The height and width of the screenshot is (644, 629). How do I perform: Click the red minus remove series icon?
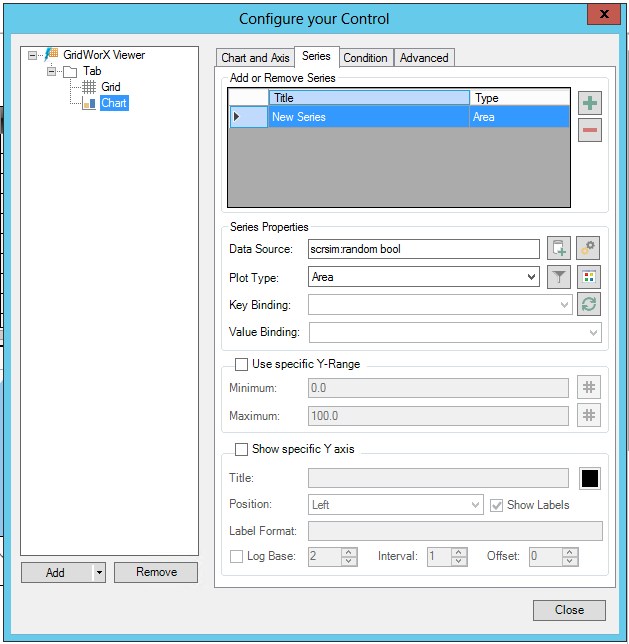pyautogui.click(x=590, y=130)
